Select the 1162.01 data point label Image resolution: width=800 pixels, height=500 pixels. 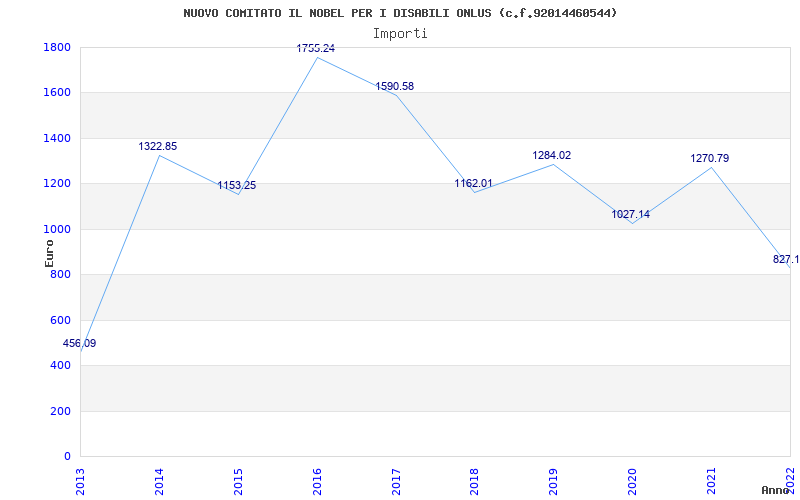(x=473, y=183)
